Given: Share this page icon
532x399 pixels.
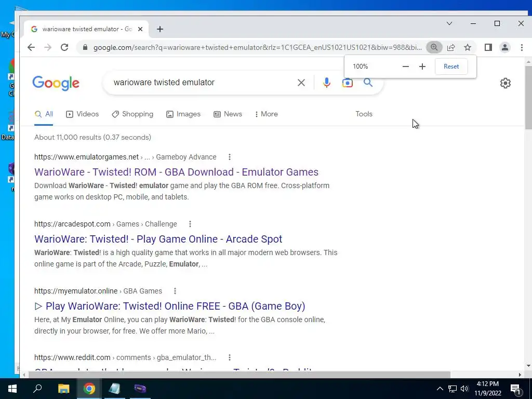Looking at the screenshot, I should tap(451, 47).
